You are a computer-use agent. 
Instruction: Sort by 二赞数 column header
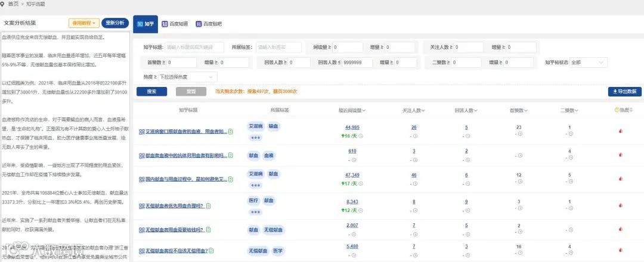pos(569,110)
